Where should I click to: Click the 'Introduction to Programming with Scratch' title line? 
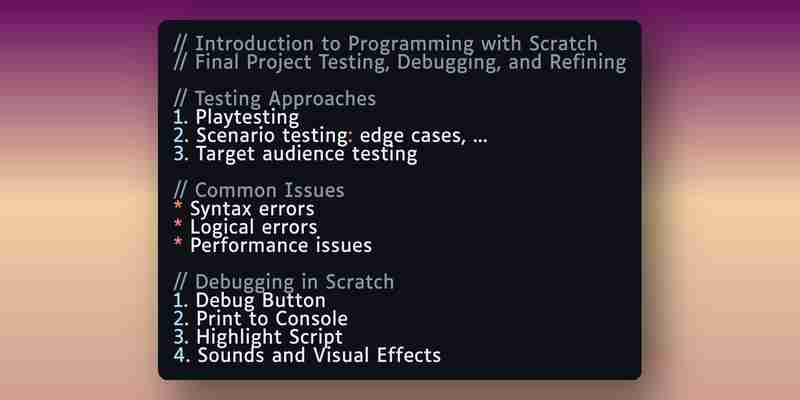point(385,44)
